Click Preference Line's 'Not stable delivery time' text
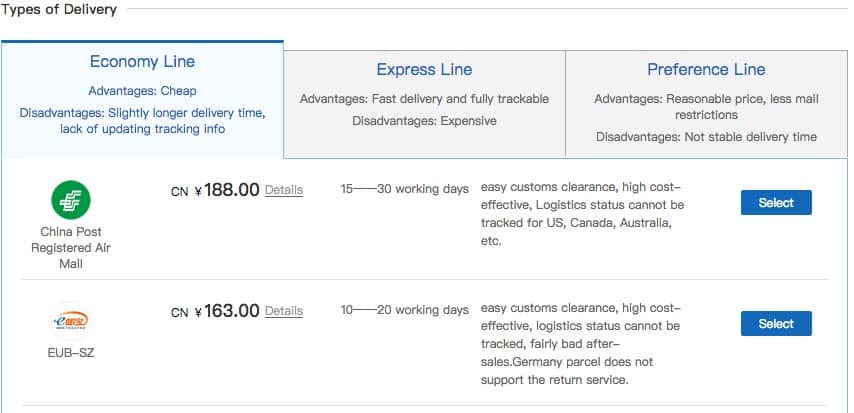Screen dimensions: 854x413 (x=751, y=137)
